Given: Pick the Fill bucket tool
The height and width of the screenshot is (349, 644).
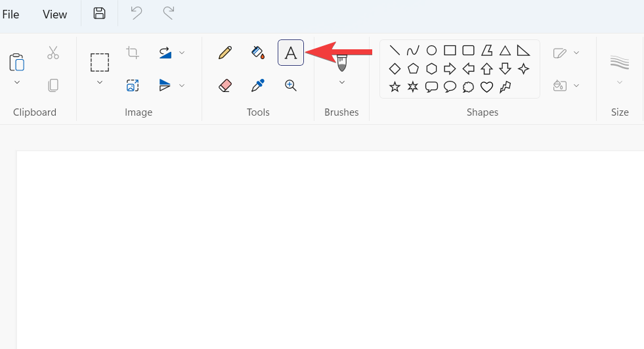Looking at the screenshot, I should tap(258, 53).
